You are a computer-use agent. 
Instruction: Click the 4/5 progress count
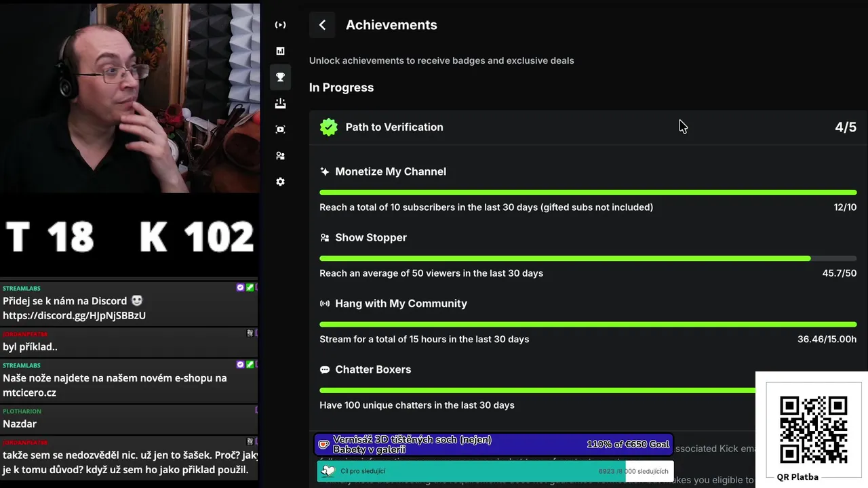click(x=846, y=127)
